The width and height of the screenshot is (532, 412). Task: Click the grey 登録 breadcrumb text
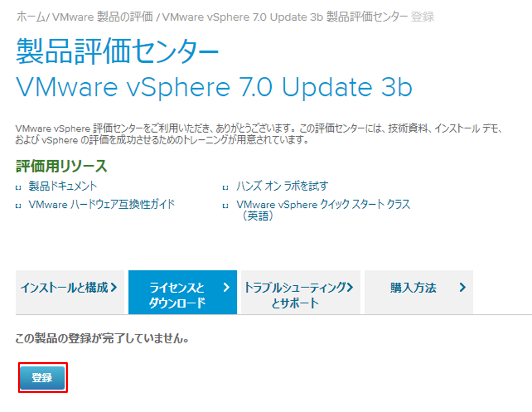[x=422, y=16]
